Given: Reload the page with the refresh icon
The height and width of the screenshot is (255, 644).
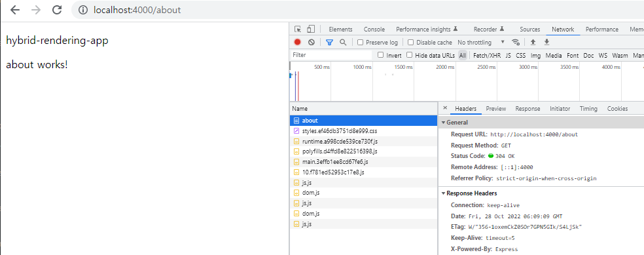Looking at the screenshot, I should (58, 10).
